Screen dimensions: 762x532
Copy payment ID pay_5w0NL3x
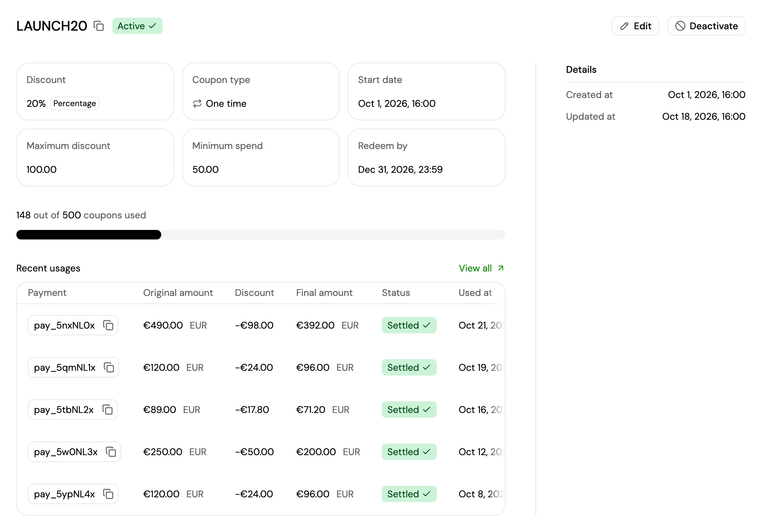(x=111, y=452)
